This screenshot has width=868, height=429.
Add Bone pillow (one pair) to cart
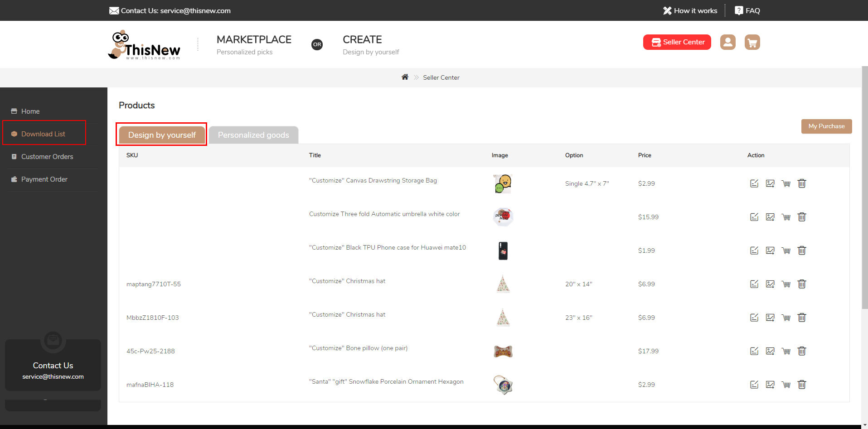[x=786, y=351]
